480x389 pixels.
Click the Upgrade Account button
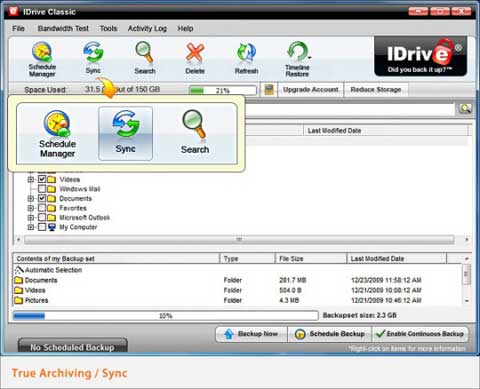point(311,89)
